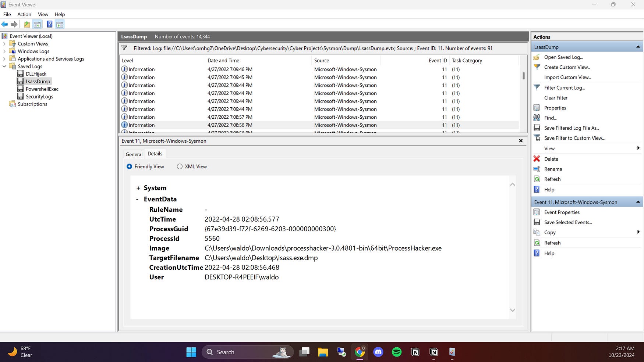
Task: Collapse the LsassDump actions section header
Action: tap(638, 47)
